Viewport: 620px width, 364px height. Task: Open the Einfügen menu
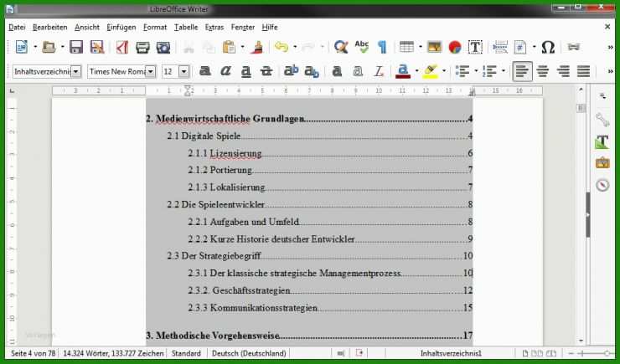pos(121,28)
